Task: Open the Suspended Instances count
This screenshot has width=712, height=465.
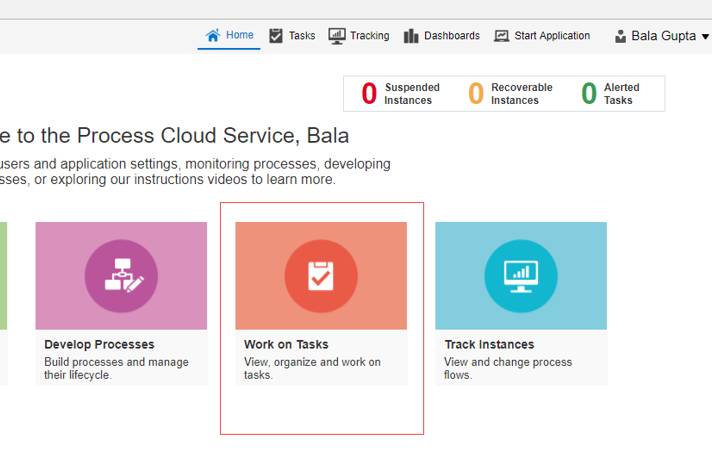Action: (x=369, y=94)
